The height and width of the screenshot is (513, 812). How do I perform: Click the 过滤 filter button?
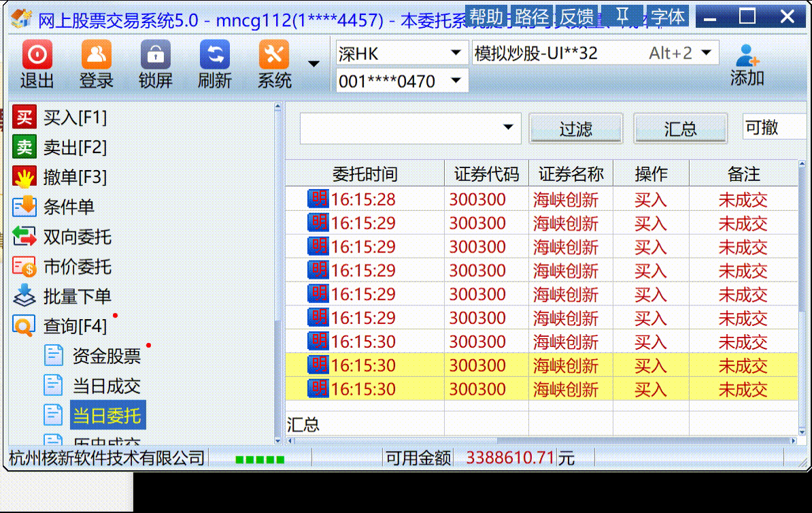tap(576, 129)
